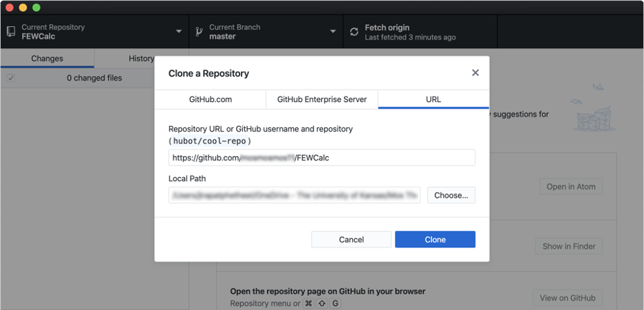The image size is (644, 310).
Task: Click the Shift key symbol in Repository menu hint
Action: click(x=321, y=304)
